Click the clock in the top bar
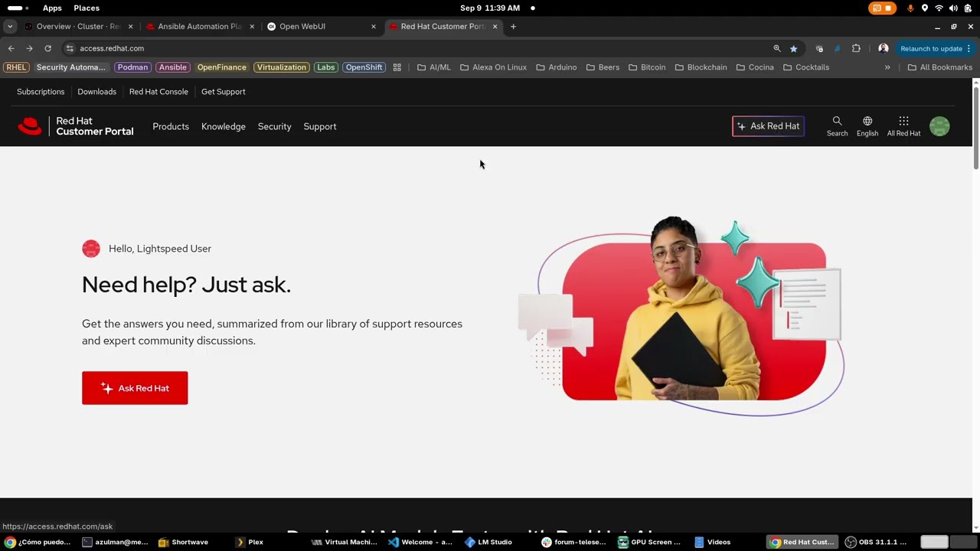The height and width of the screenshot is (551, 980). click(490, 8)
